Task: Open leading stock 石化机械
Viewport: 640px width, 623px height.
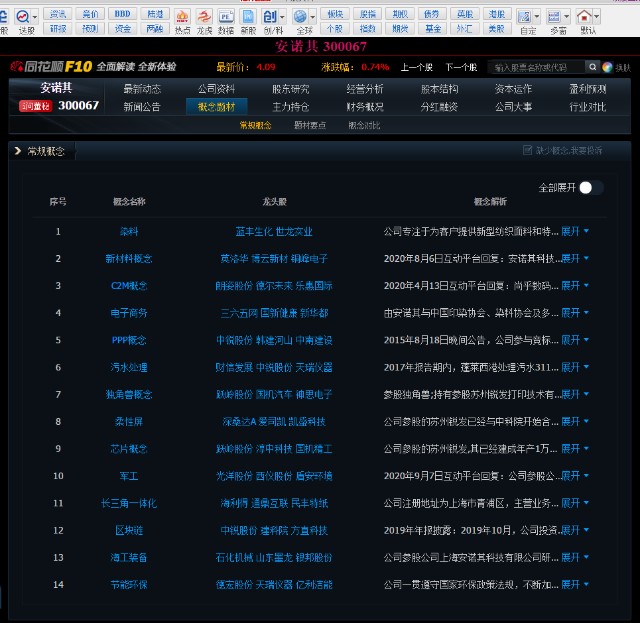Action: click(x=234, y=557)
